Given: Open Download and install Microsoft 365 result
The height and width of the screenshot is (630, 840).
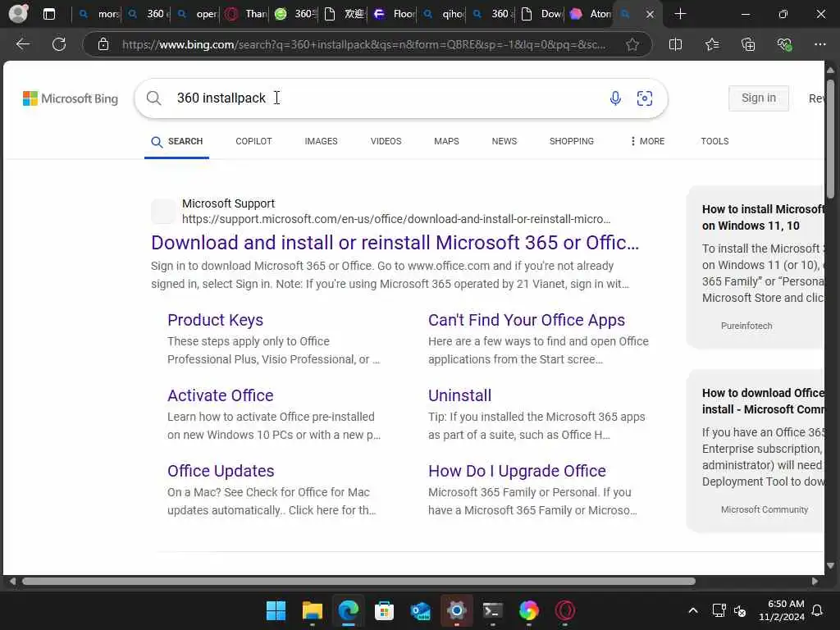Looking at the screenshot, I should click(x=395, y=243).
